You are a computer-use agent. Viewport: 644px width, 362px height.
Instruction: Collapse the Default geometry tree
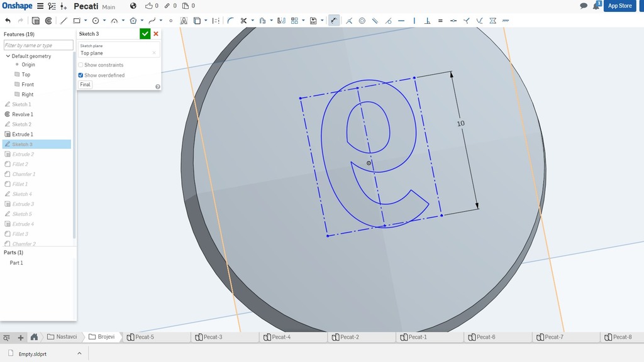pyautogui.click(x=8, y=57)
